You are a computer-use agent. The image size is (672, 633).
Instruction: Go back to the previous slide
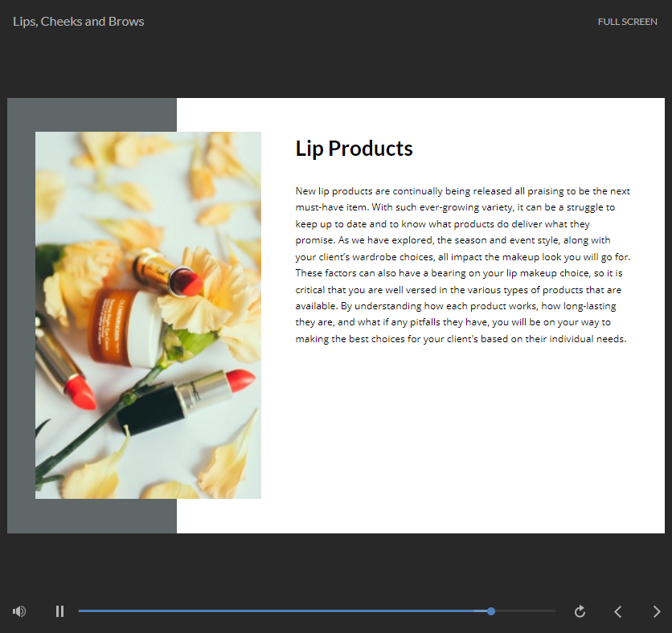tap(618, 611)
